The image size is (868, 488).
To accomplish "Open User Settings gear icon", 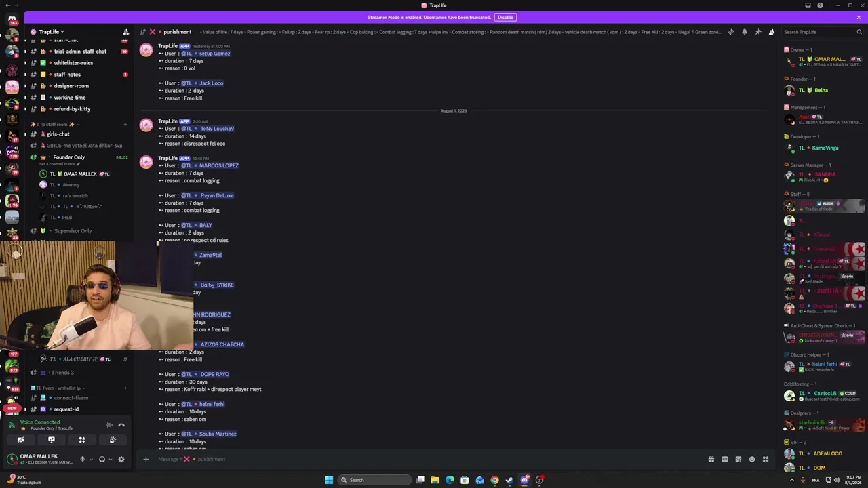I will click(x=121, y=459).
